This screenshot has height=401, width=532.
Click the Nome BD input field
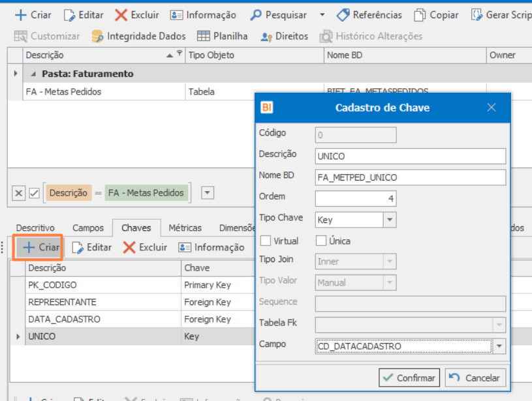pos(410,177)
